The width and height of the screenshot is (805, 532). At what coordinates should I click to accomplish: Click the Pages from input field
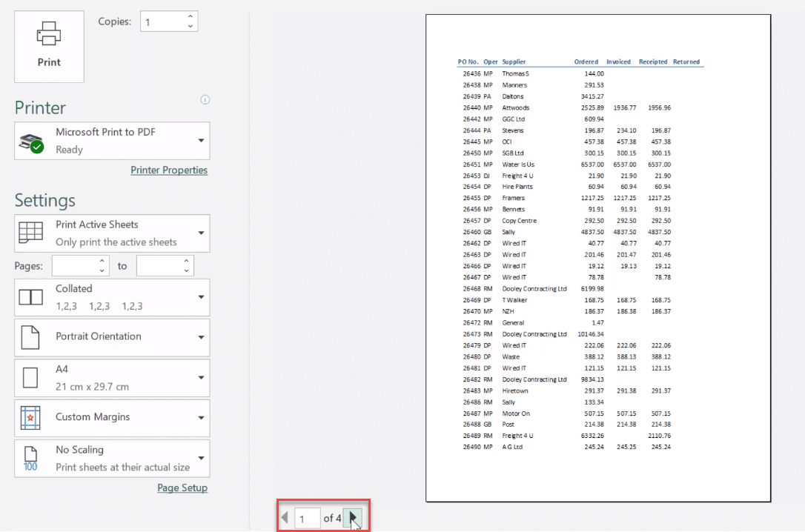73,266
